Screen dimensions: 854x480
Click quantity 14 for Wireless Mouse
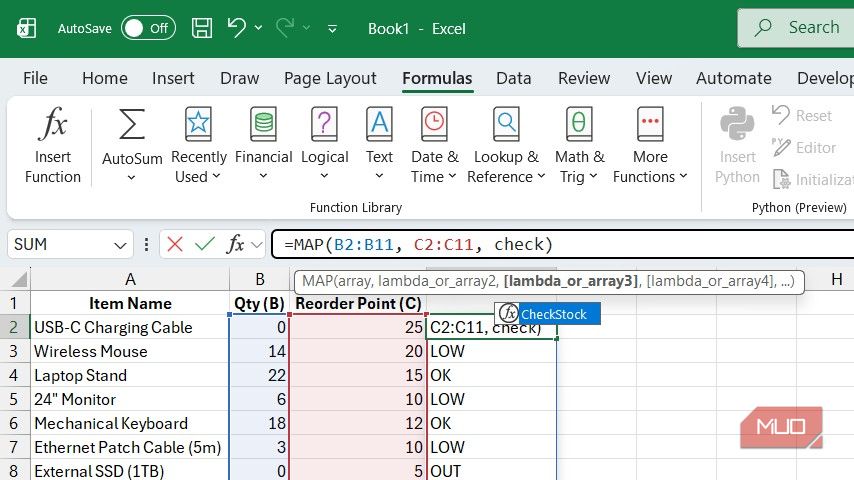[259, 351]
